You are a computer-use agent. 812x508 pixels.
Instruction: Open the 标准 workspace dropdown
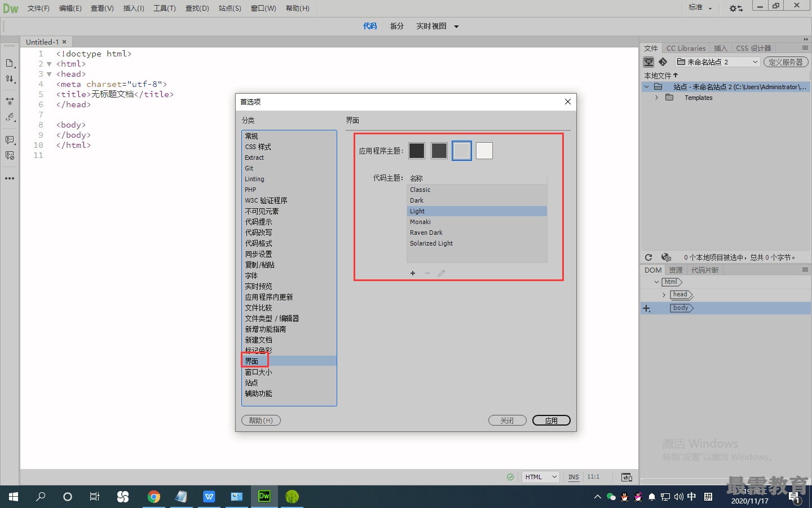coord(700,8)
